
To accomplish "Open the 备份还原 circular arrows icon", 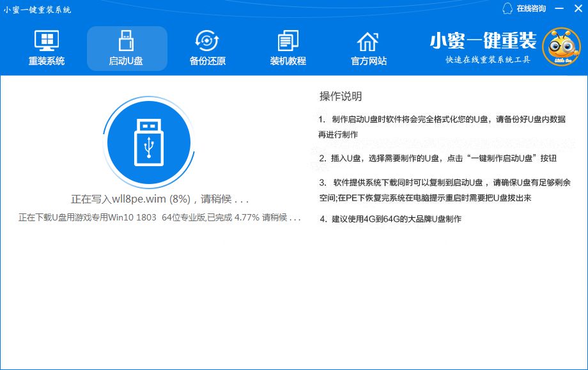I will point(207,41).
